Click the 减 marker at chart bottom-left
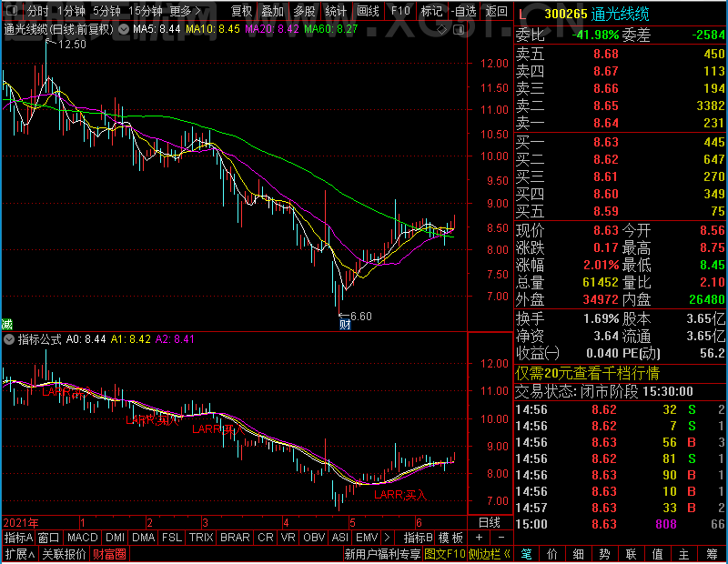Viewport: 728px width, 564px height. 7,324
